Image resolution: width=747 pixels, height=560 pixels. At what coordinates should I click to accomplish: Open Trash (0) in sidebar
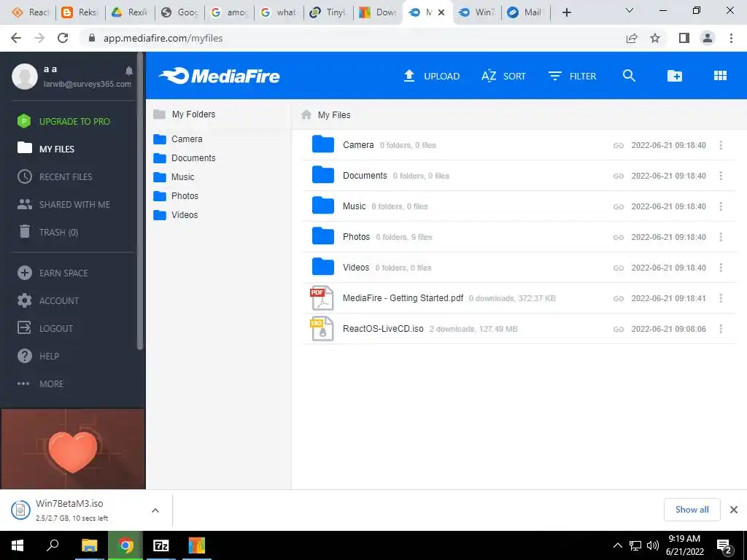click(47, 232)
